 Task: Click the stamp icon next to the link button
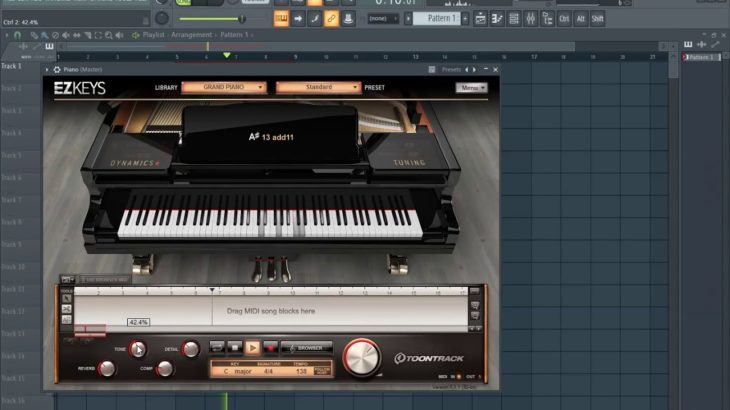click(x=348, y=19)
